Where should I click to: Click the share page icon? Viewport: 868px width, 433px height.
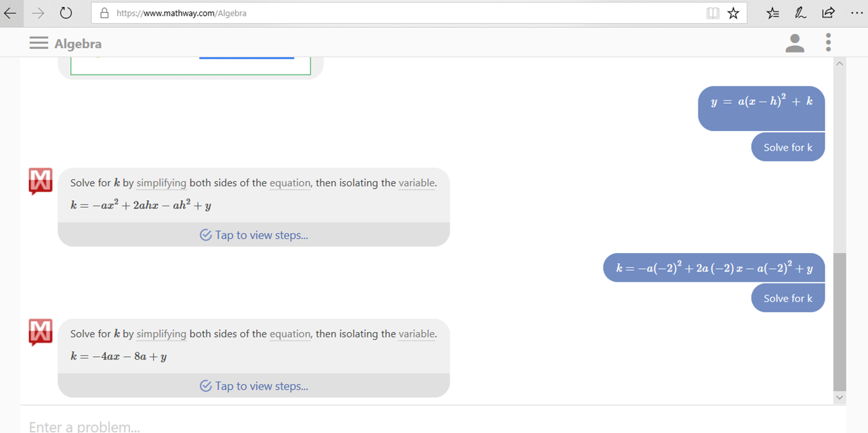point(828,13)
